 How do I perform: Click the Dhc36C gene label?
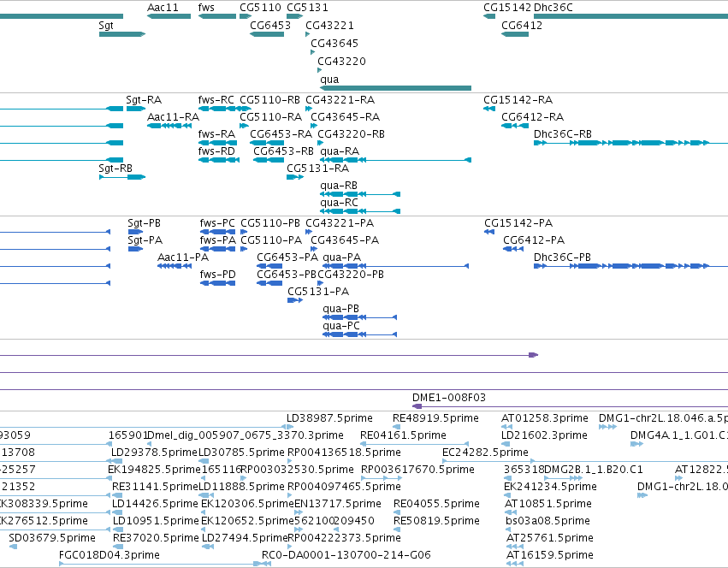(553, 8)
